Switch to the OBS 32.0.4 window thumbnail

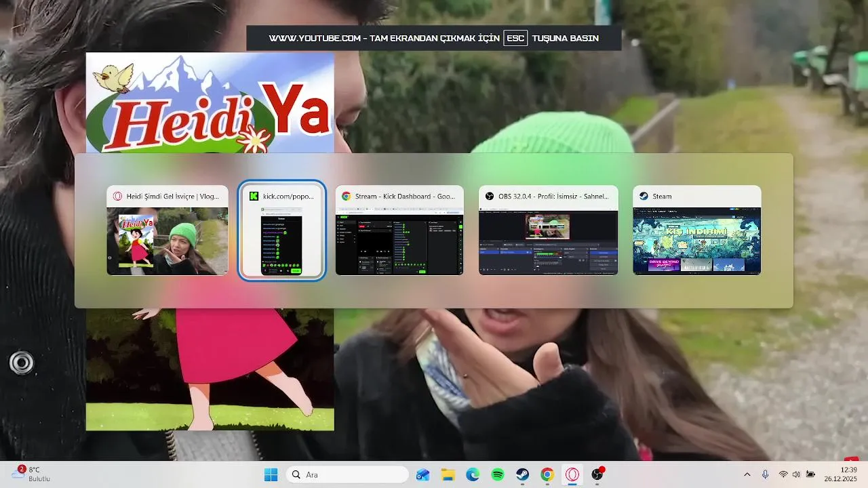tap(548, 230)
